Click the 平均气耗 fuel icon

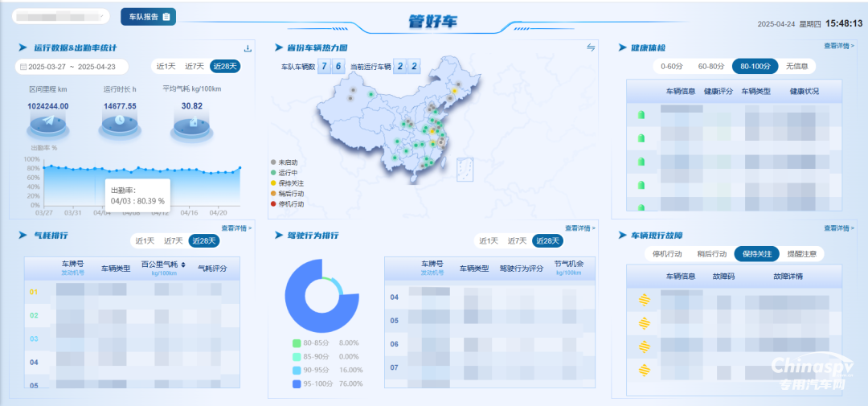pos(192,122)
